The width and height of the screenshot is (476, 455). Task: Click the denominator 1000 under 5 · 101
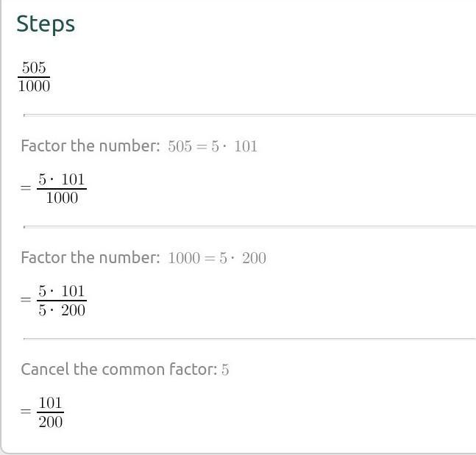coord(62,198)
